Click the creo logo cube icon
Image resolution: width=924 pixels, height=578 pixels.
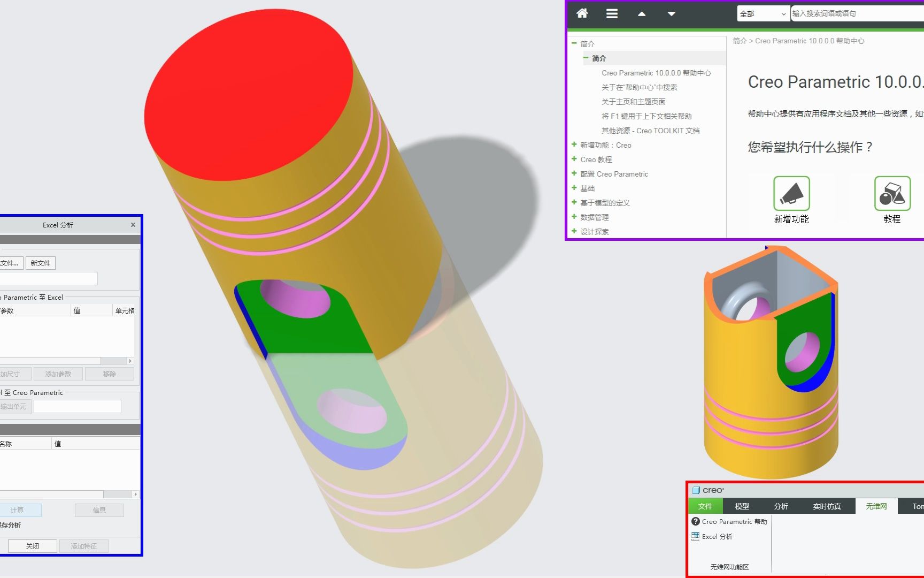[696, 490]
